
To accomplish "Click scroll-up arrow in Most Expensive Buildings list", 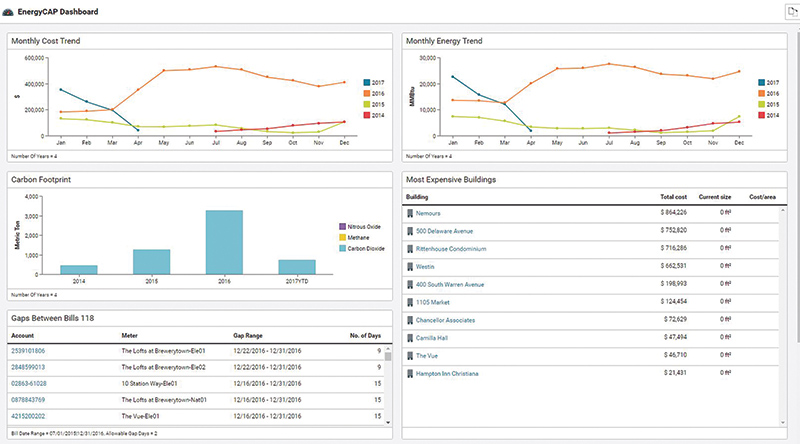I will [x=783, y=210].
